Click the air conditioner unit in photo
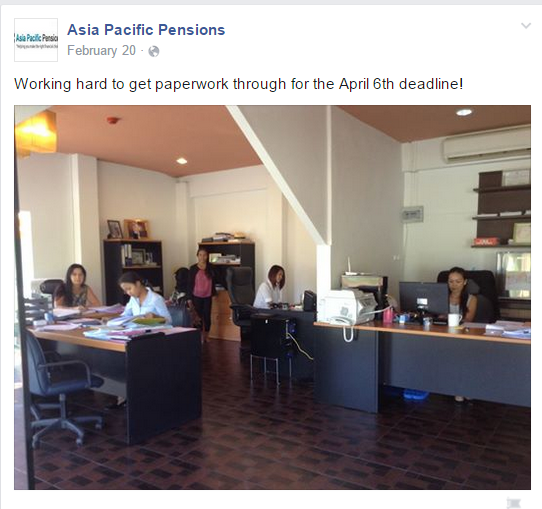Screen dimensions: 542x509 (x=487, y=145)
